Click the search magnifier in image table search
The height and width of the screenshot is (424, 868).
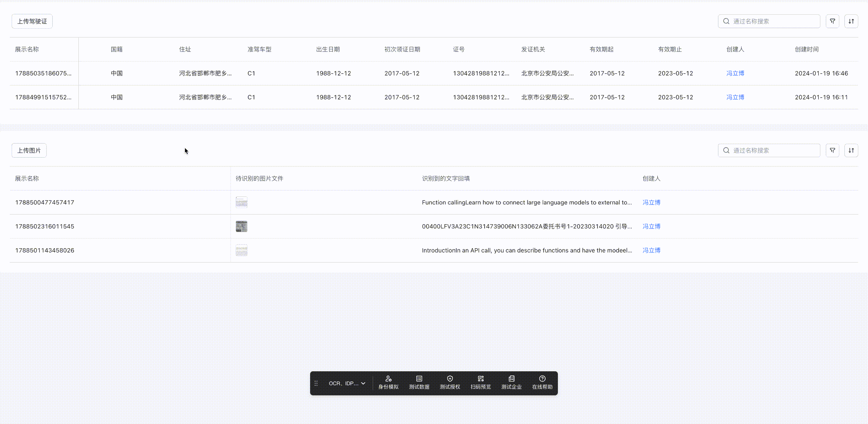pyautogui.click(x=726, y=150)
